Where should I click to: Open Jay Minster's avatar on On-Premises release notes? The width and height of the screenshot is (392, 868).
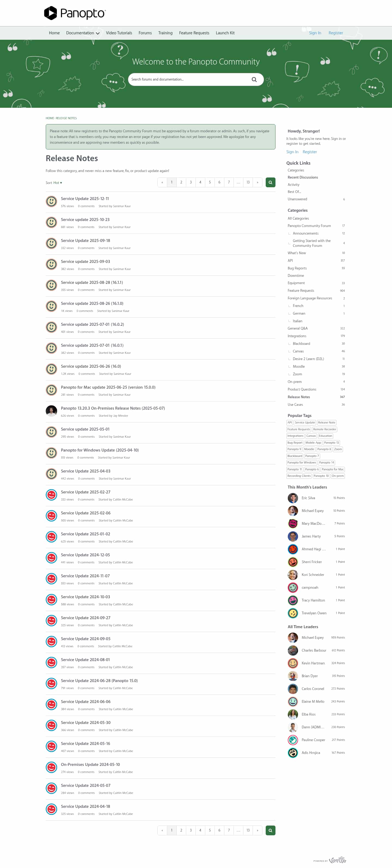click(51, 411)
